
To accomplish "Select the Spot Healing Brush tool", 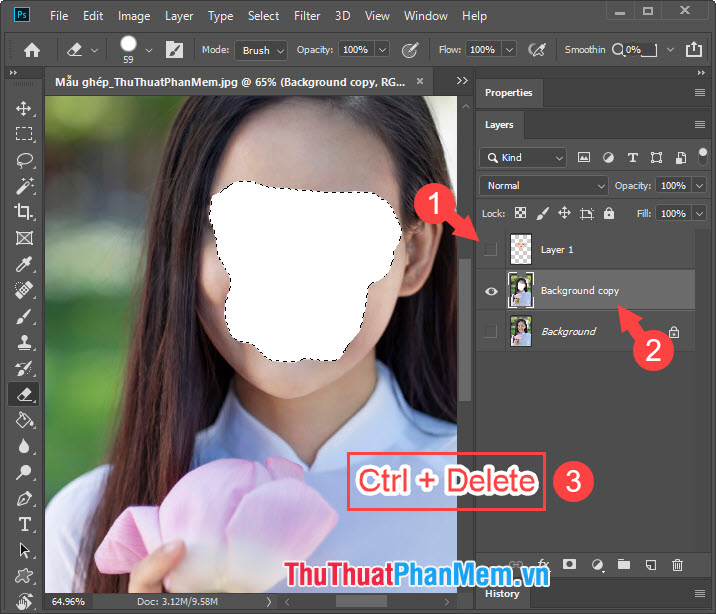I will (24, 290).
